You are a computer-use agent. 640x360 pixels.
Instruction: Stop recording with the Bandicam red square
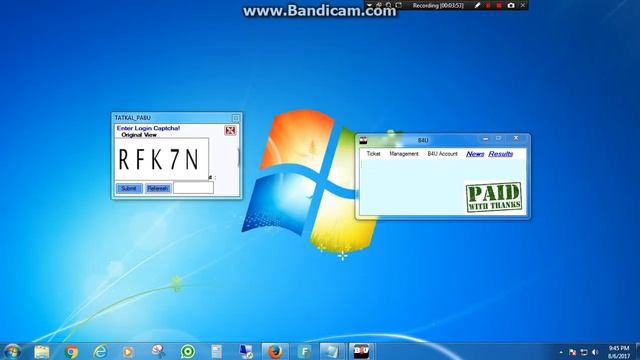499,5
